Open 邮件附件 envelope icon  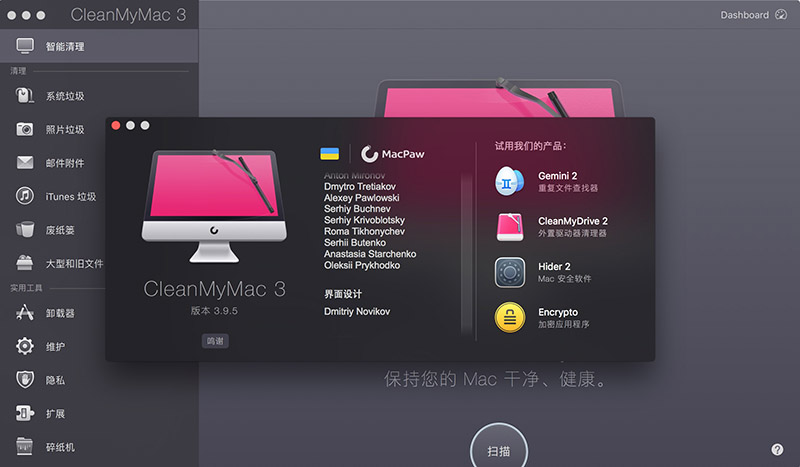click(x=24, y=163)
